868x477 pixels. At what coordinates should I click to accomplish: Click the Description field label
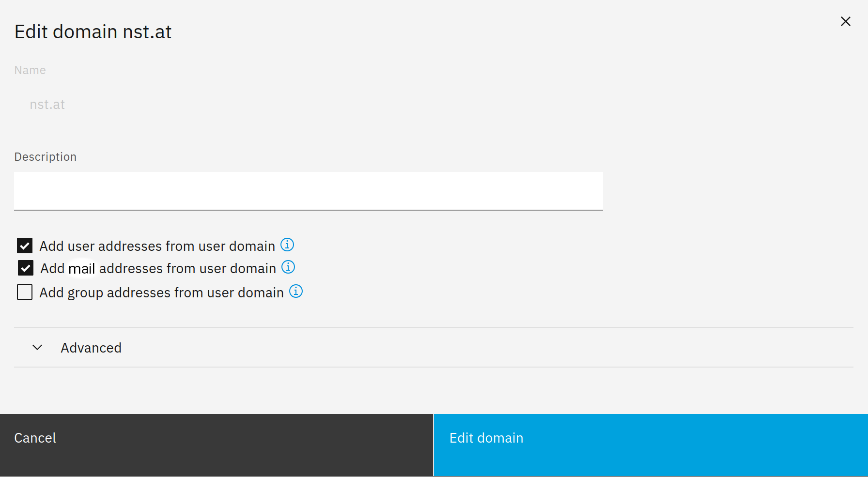[46, 157]
